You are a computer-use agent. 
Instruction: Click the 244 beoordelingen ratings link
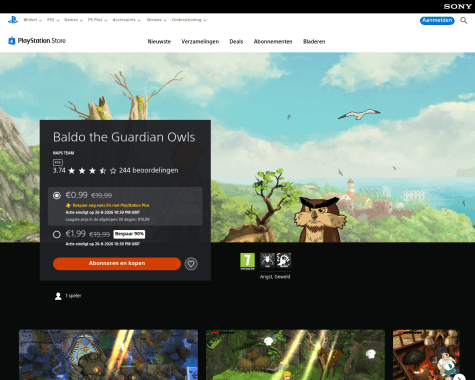149,170
